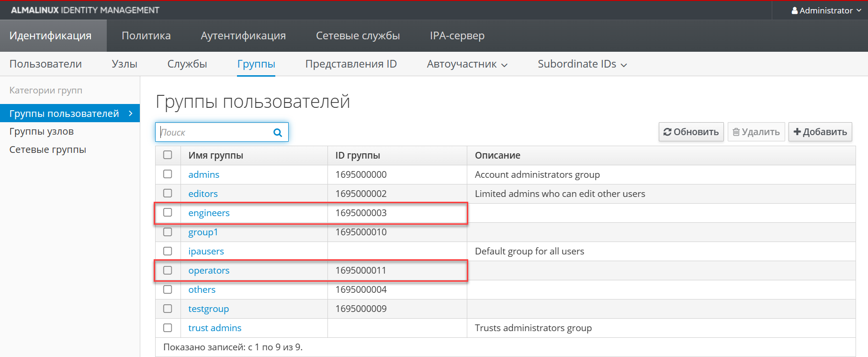The width and height of the screenshot is (868, 357).
Task: Open the admins group link
Action: tap(204, 174)
